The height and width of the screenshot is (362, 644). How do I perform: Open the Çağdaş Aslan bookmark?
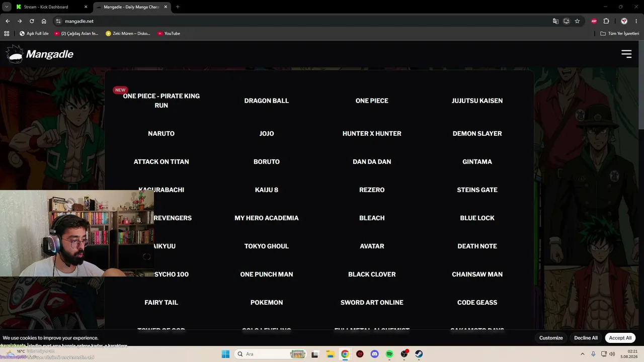click(76, 34)
